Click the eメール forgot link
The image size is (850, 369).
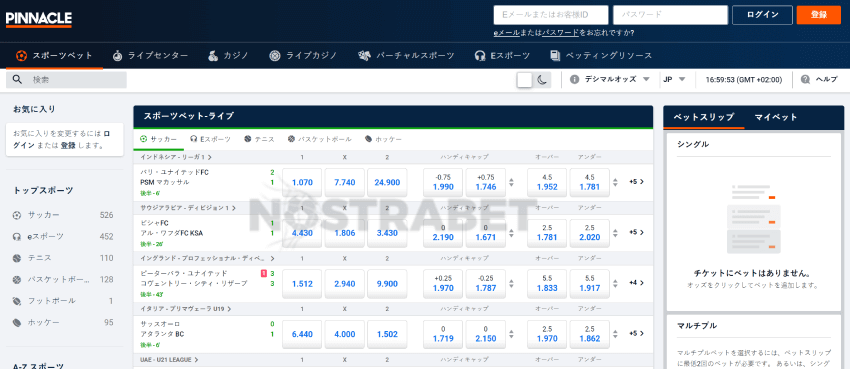pos(506,33)
